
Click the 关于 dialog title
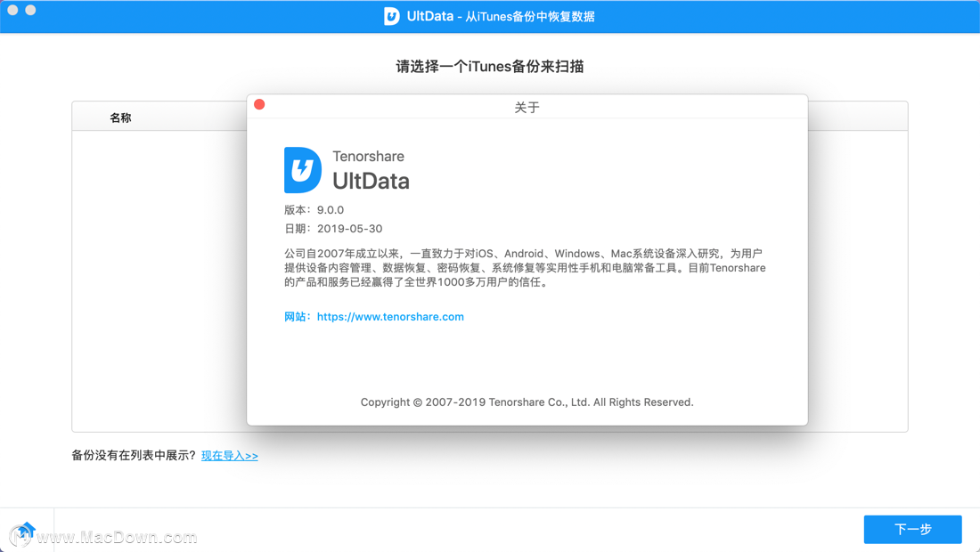(x=527, y=108)
